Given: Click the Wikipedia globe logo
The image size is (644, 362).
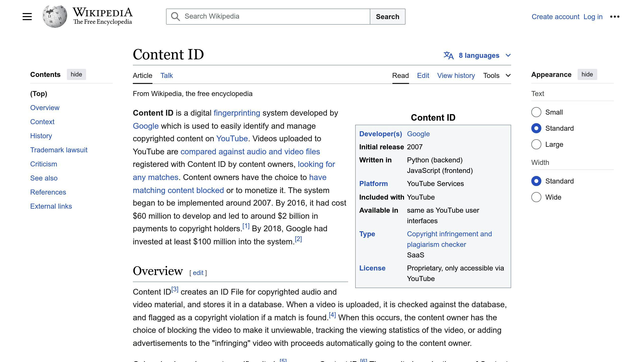Looking at the screenshot, I should 55,17.
